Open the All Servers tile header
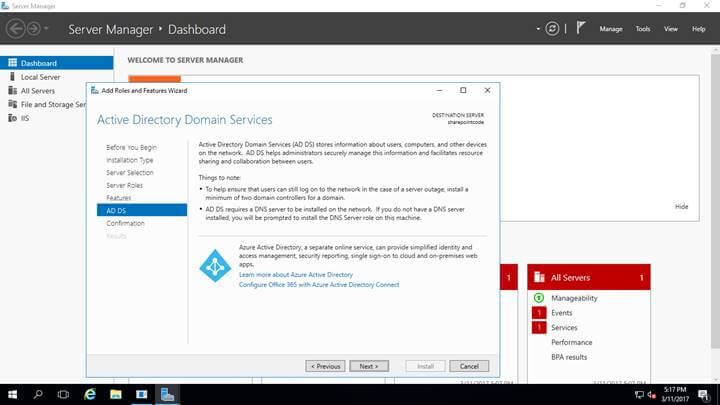 (x=589, y=277)
